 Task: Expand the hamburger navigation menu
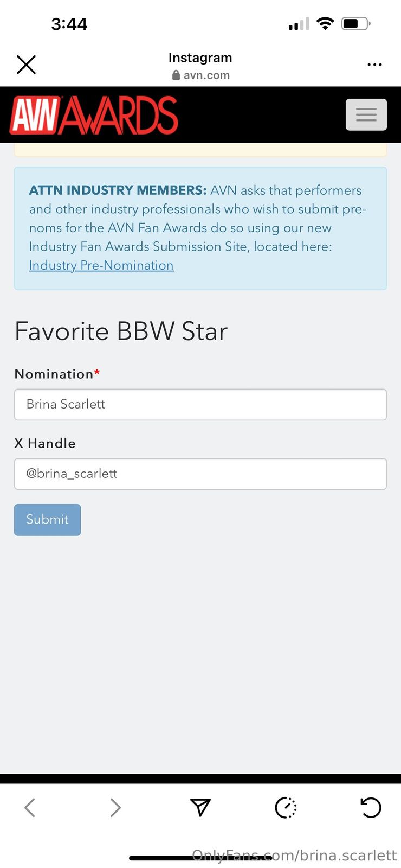[x=366, y=114]
